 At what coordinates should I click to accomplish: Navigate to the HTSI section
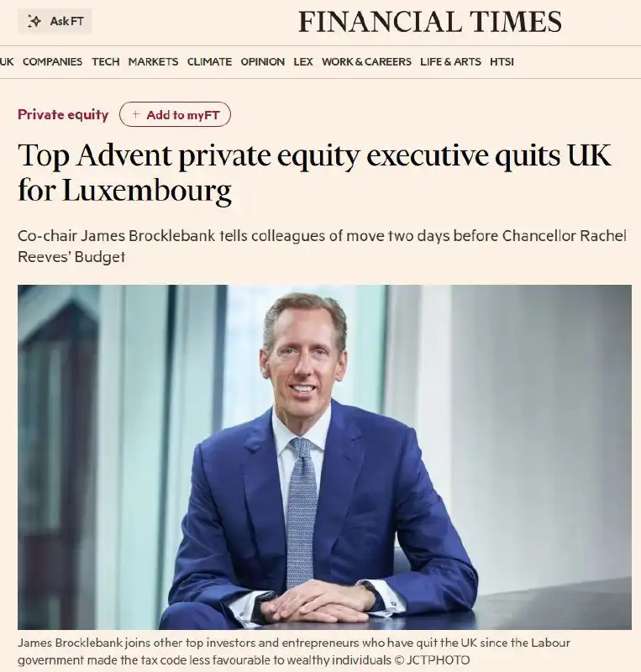click(x=502, y=61)
